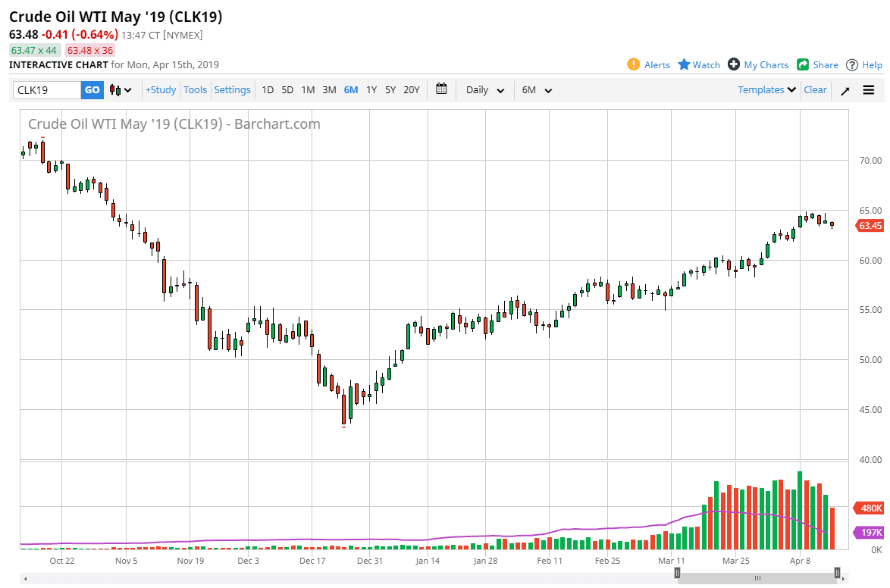
Task: Click the diagonal-arrow expand chart icon
Action: click(845, 90)
